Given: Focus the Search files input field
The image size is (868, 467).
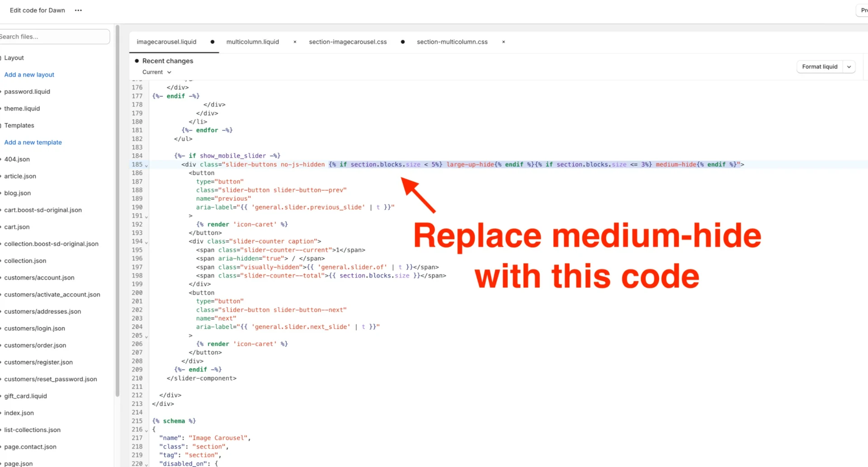Looking at the screenshot, I should point(53,37).
